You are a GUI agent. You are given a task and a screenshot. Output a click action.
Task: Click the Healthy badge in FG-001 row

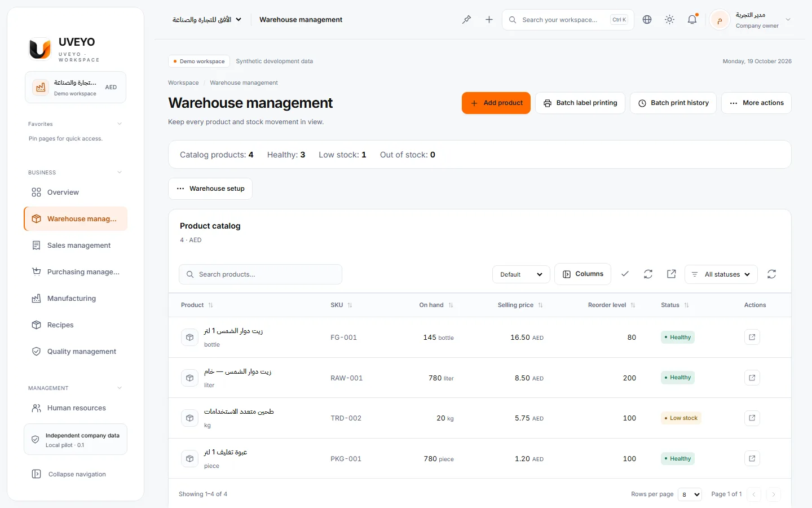point(677,338)
